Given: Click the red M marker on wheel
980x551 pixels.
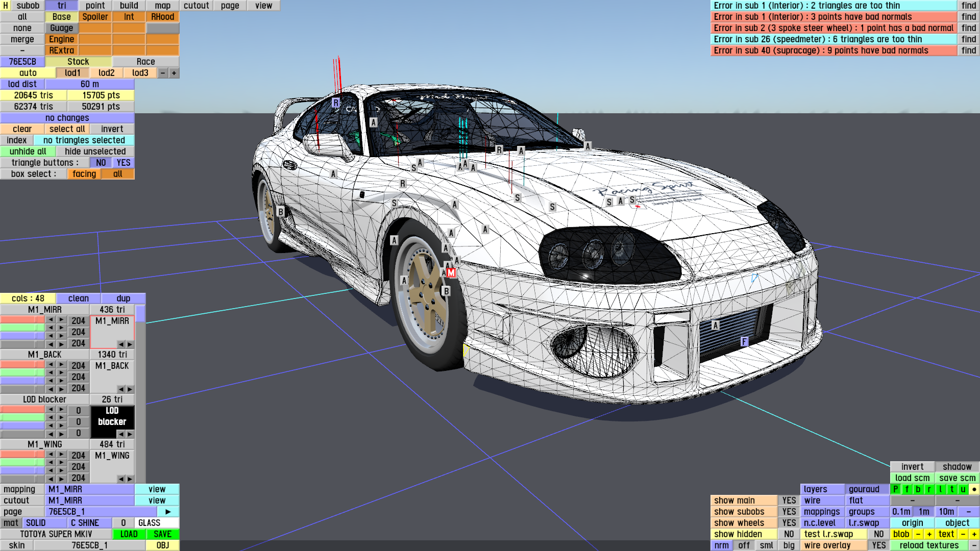Looking at the screenshot, I should point(451,273).
